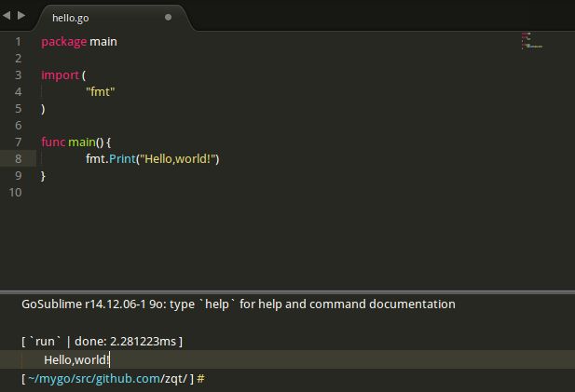Click the previous tab arrow
The width and height of the screenshot is (575, 392).
(7, 16)
